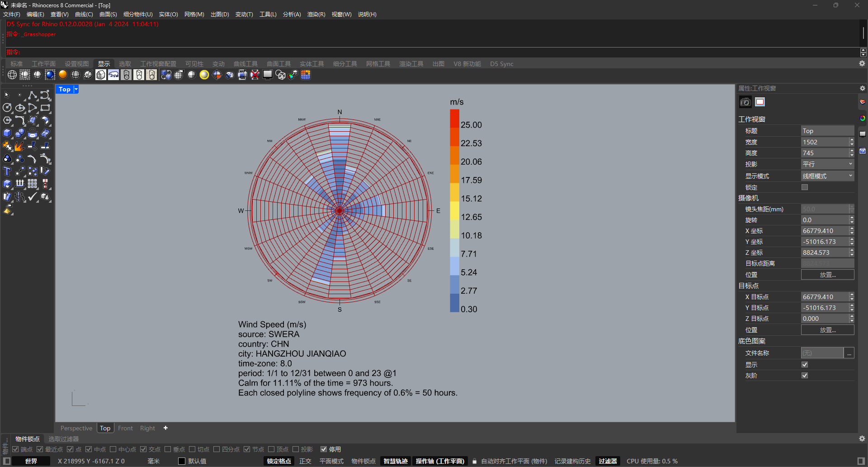This screenshot has height=467, width=868.
Task: Enable the 四分点 object snap checkbox
Action: pos(217,449)
